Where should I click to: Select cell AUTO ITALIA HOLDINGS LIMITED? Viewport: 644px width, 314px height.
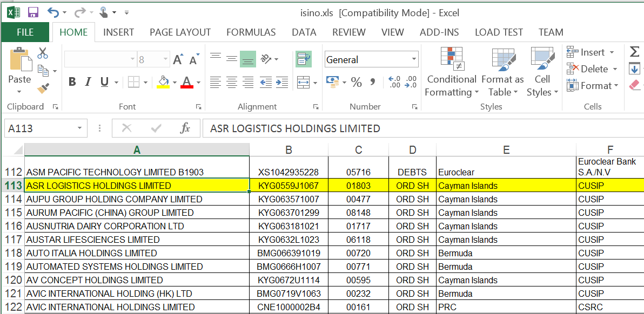(137, 253)
